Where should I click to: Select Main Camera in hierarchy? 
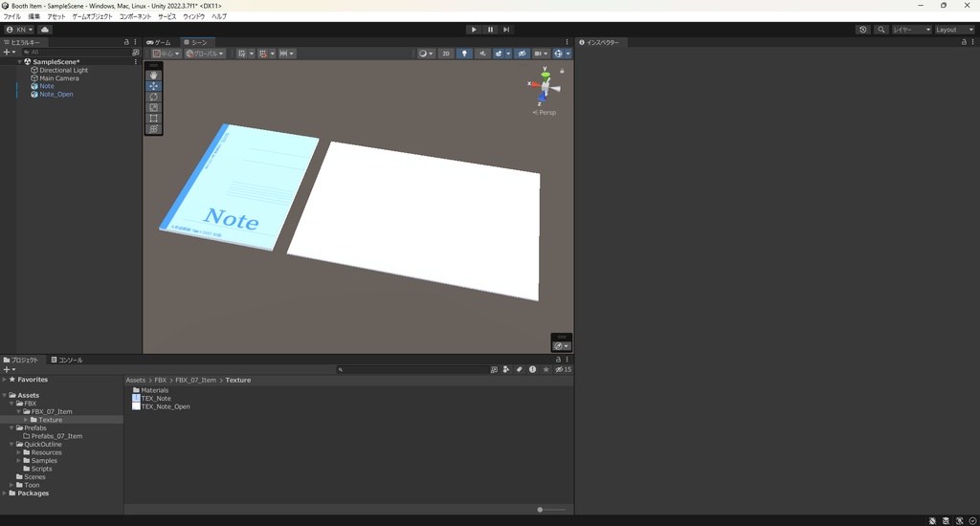pyautogui.click(x=59, y=78)
